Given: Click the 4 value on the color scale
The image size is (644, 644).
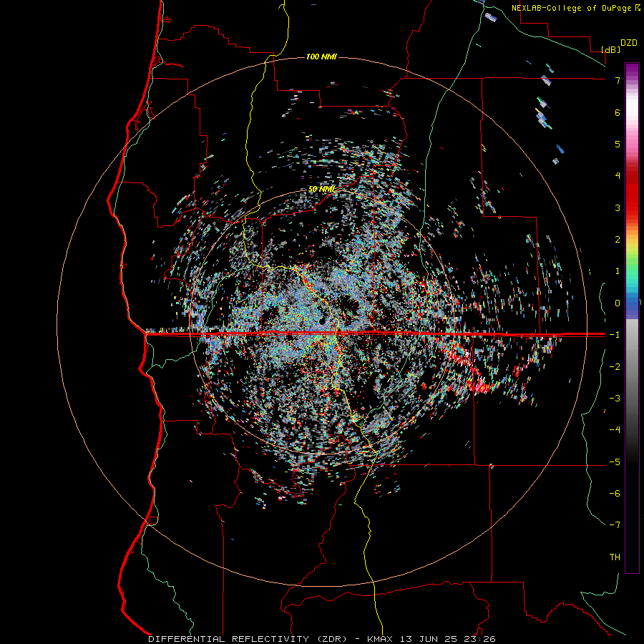Looking at the screenshot, I should (618, 176).
